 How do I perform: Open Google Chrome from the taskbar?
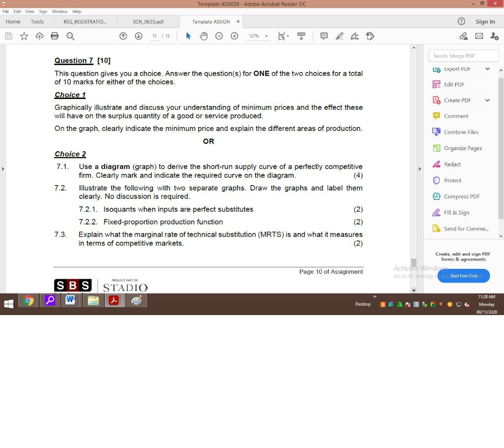[x=28, y=300]
